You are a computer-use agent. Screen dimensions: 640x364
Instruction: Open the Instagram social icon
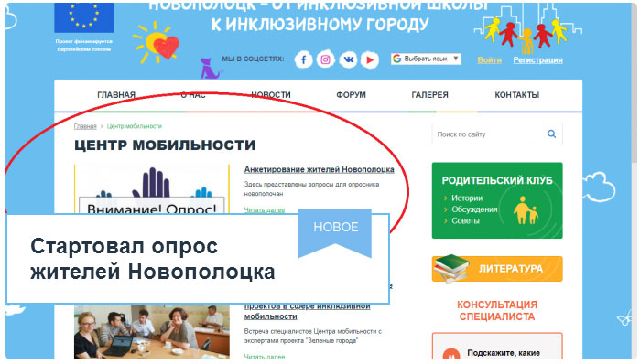[325, 60]
